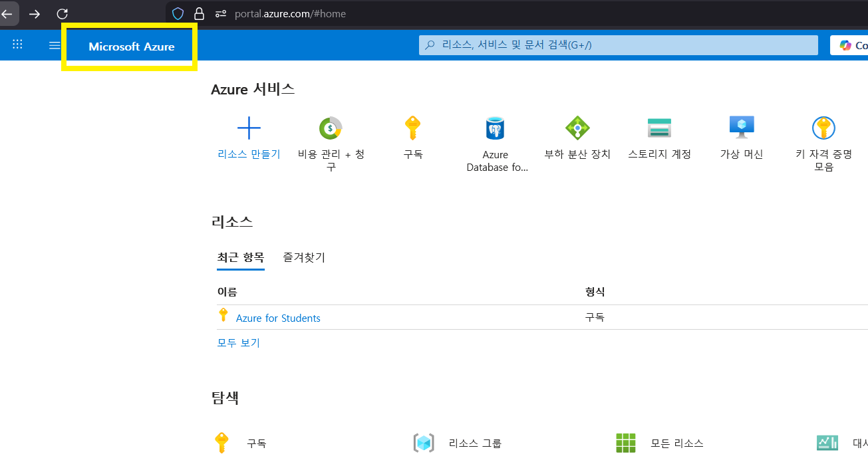Click the magnifier icon in search box
Viewport: 868px width, 476px height.
pyautogui.click(x=430, y=45)
